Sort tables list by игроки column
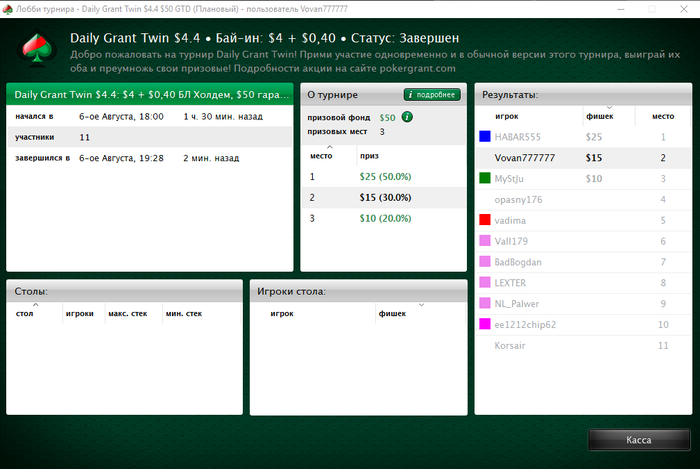The width and height of the screenshot is (700, 469). coord(83,313)
